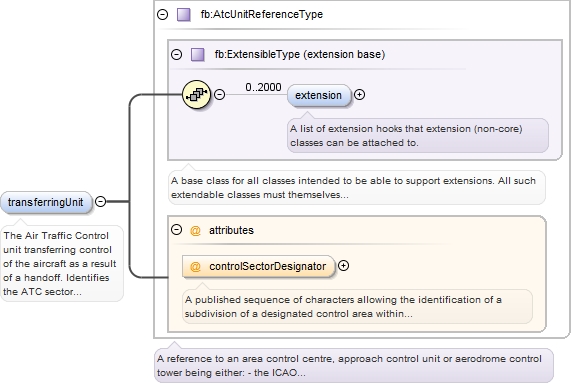The height and width of the screenshot is (386, 572).
Task: Expand the extension element plus button
Action: coord(359,94)
